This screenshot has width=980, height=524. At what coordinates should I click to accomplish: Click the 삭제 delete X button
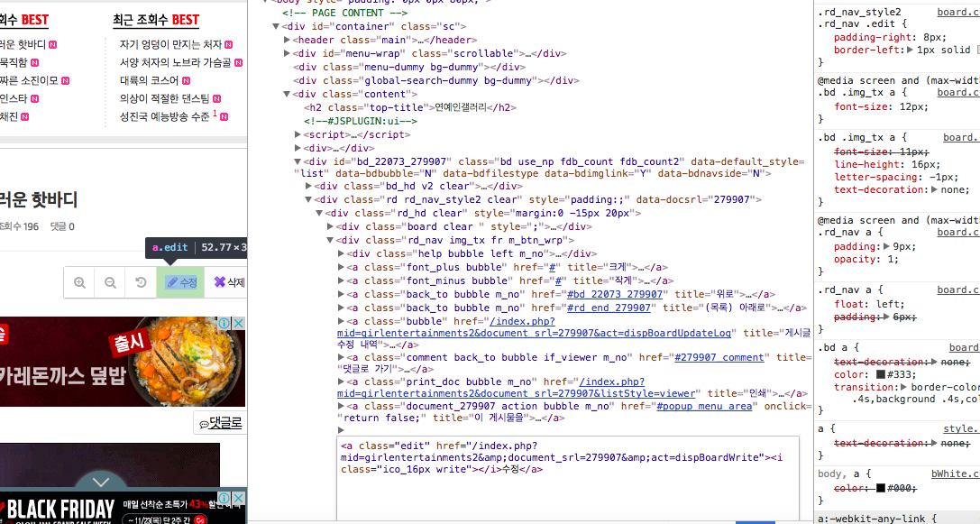(229, 282)
